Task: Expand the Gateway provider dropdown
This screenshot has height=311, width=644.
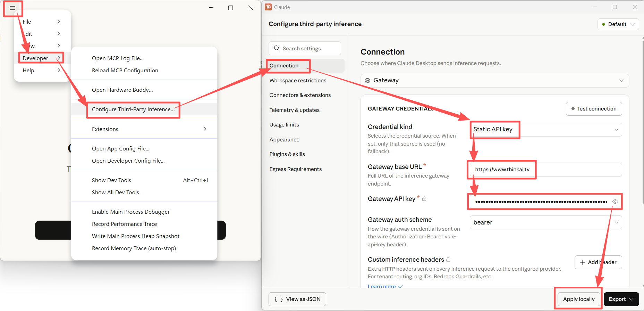Action: coord(495,81)
